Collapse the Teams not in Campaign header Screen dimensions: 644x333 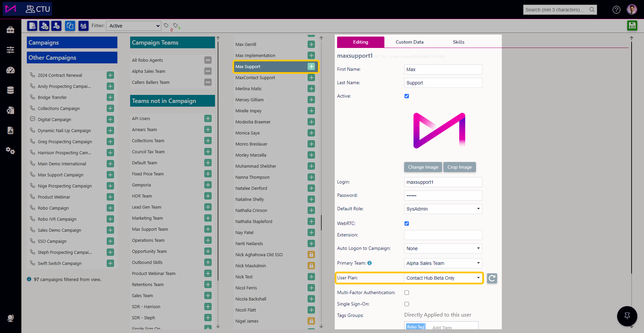click(172, 101)
